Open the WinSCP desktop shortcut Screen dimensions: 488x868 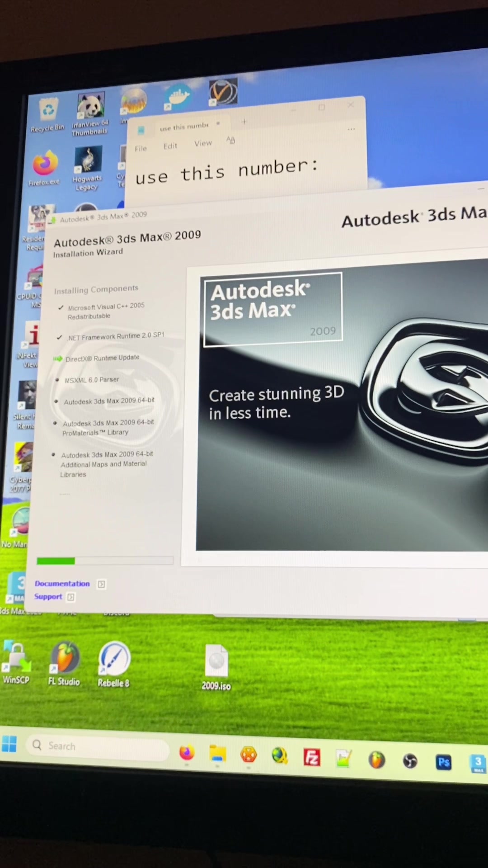16,663
